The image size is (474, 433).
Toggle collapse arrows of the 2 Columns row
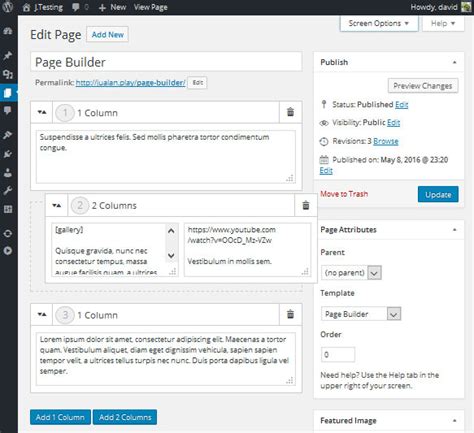pos(57,205)
